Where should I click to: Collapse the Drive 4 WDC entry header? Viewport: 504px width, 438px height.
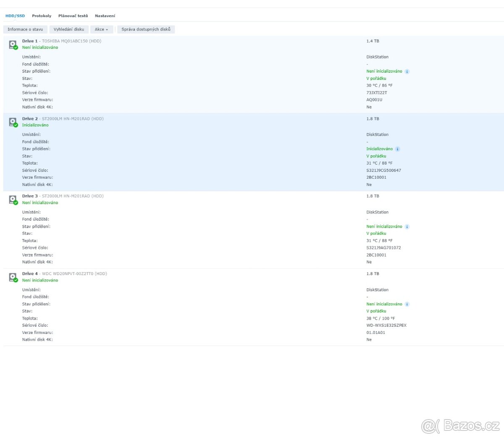pos(65,274)
